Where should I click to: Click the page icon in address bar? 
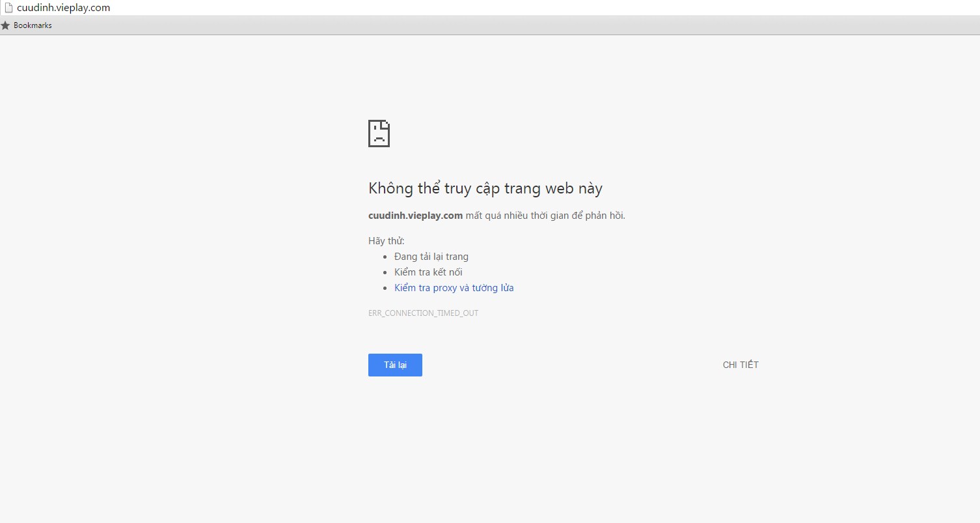[8, 8]
